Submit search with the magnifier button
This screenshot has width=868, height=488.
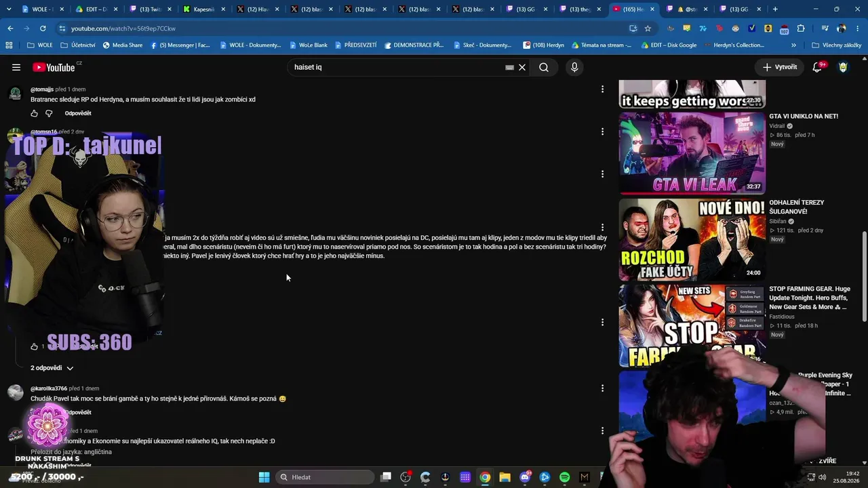(544, 67)
